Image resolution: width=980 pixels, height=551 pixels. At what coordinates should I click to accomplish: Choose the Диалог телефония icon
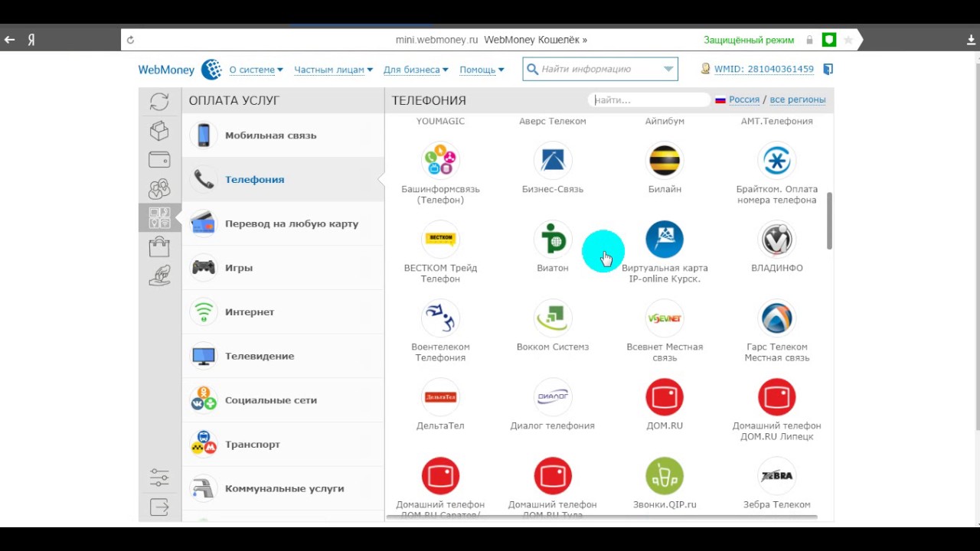pyautogui.click(x=553, y=397)
